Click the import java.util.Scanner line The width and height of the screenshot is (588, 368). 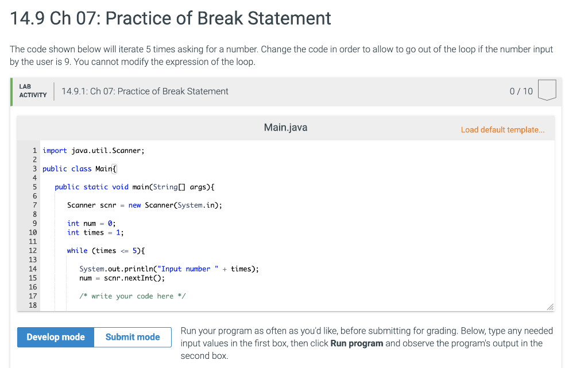94,151
